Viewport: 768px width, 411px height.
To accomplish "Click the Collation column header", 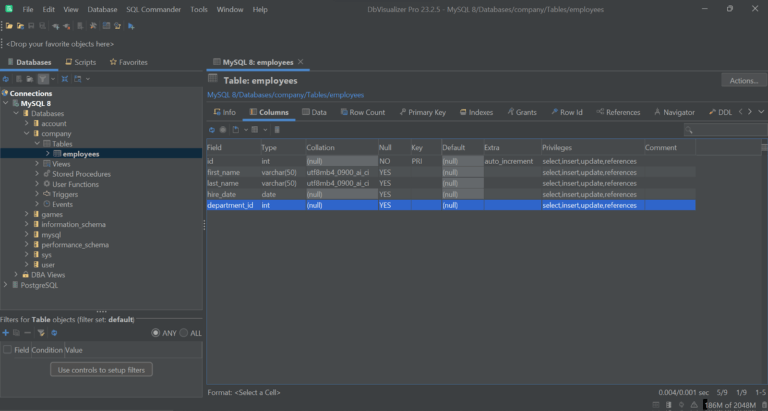I will pos(341,147).
